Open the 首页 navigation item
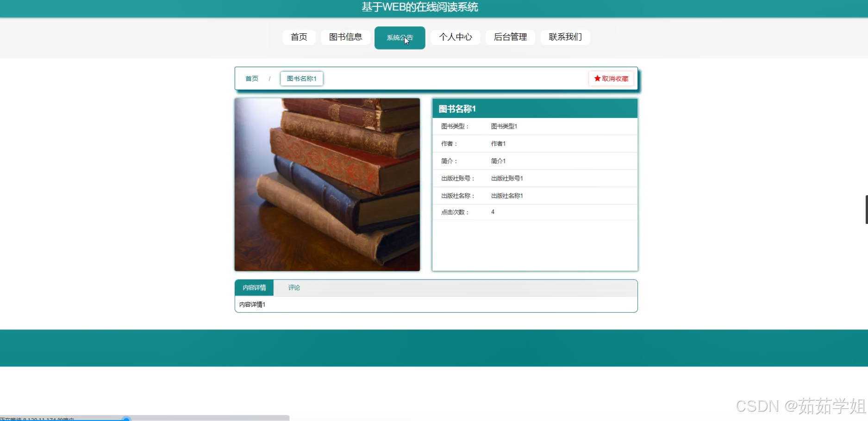 (x=299, y=37)
